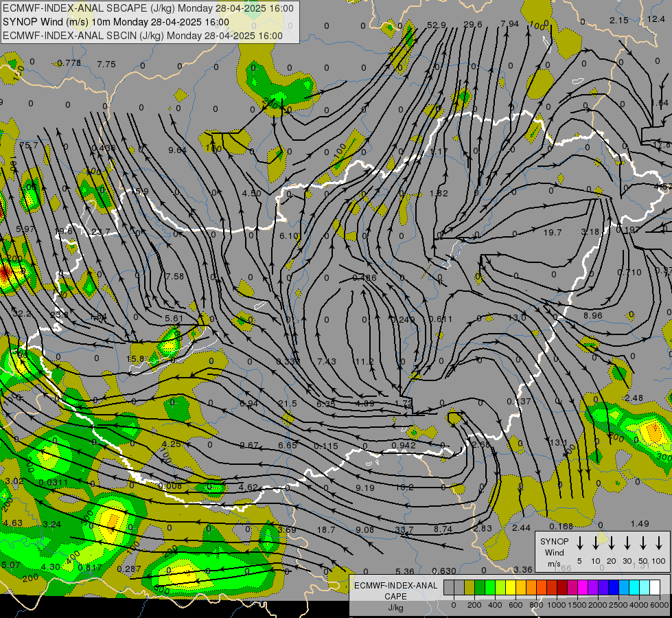Screen dimensions: 672x618
Task: Click the wind arrow above the 20 label
Action: (x=612, y=543)
